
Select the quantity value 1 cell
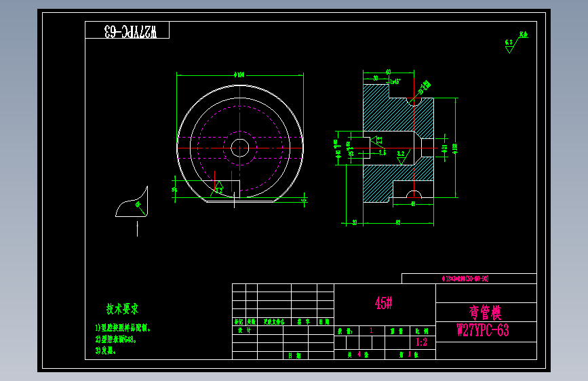[372, 331]
